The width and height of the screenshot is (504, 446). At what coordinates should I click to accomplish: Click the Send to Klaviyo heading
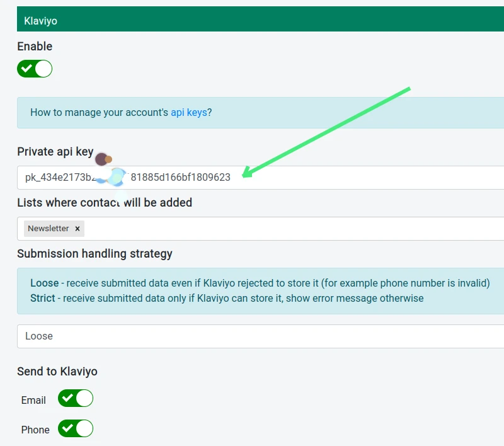coord(57,372)
